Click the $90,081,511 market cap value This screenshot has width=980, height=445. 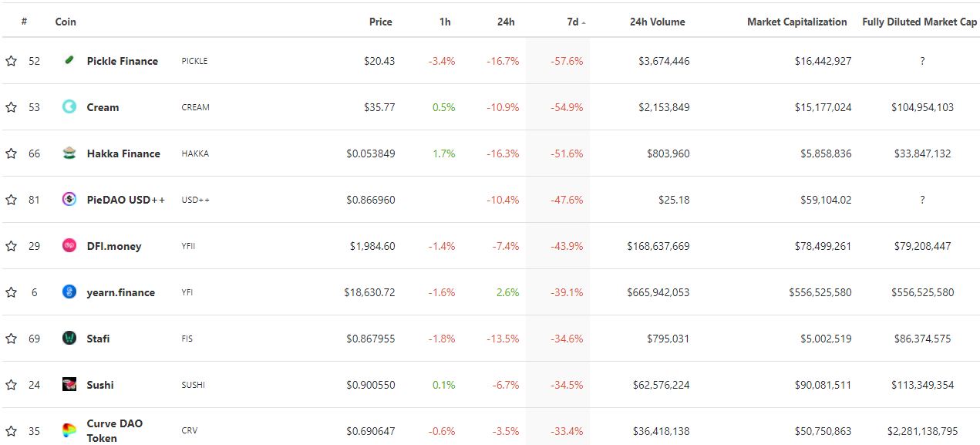823,385
